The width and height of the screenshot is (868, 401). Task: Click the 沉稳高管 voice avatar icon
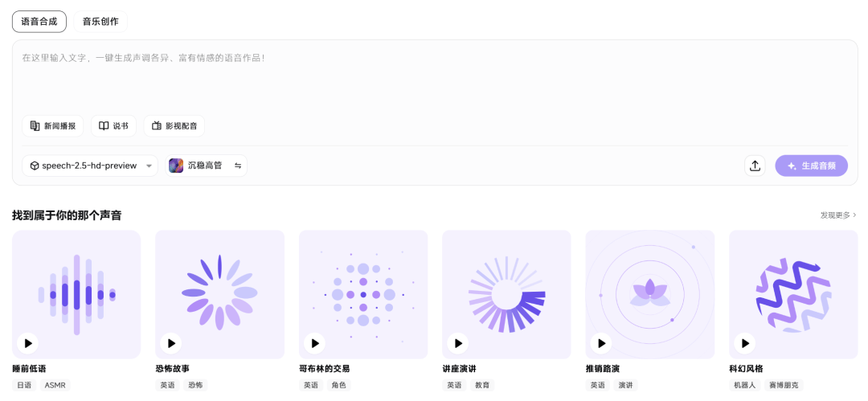tap(176, 166)
